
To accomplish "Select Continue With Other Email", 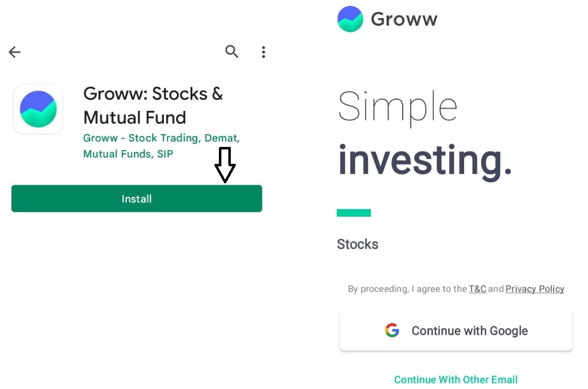I will tap(456, 380).
